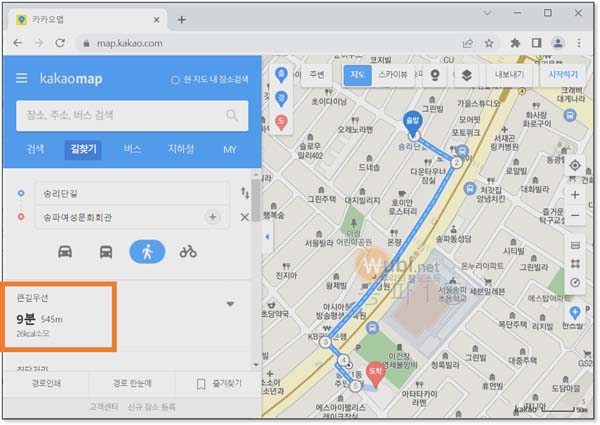Switch map view to 스카이뷰
This screenshot has height=425, width=600.
pos(393,75)
